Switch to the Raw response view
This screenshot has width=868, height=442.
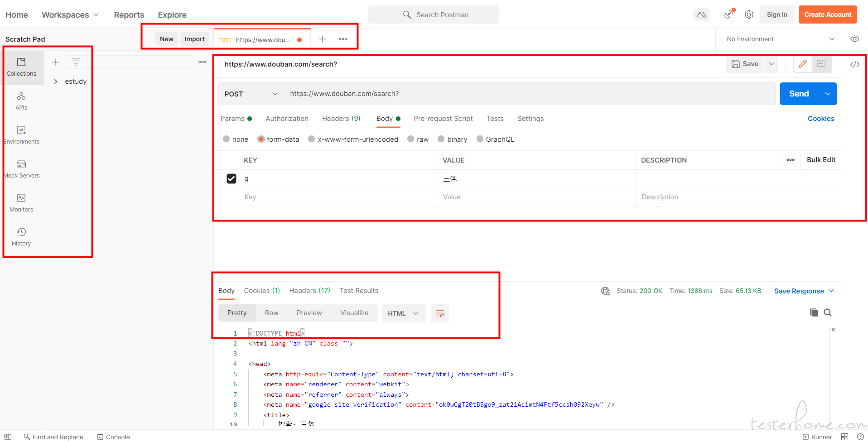coord(272,313)
